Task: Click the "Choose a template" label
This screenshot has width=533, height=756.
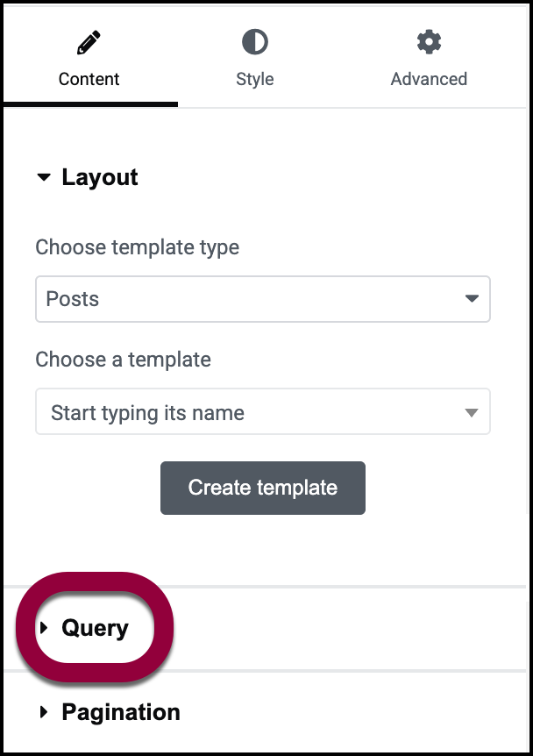Action: coord(124,360)
